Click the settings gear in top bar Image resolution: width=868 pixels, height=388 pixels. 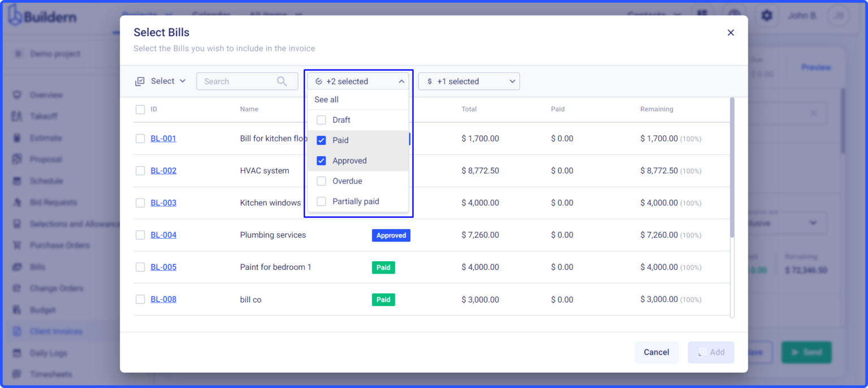point(767,15)
